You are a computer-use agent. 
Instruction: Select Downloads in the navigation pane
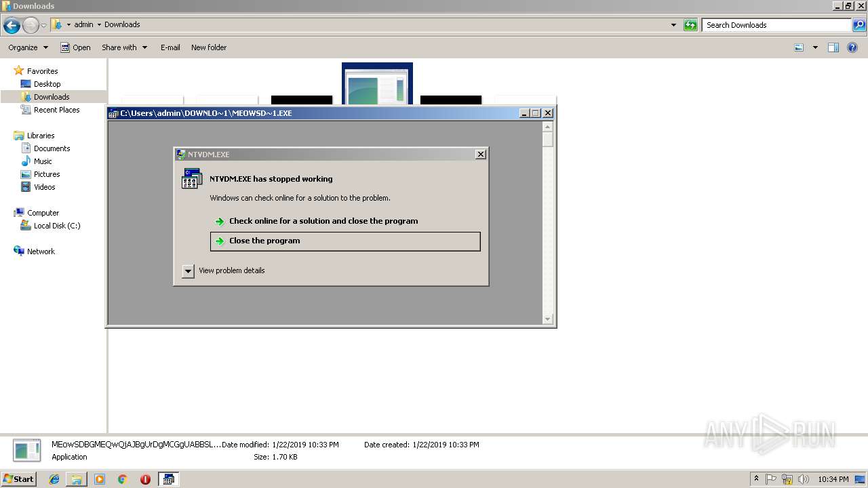click(52, 97)
